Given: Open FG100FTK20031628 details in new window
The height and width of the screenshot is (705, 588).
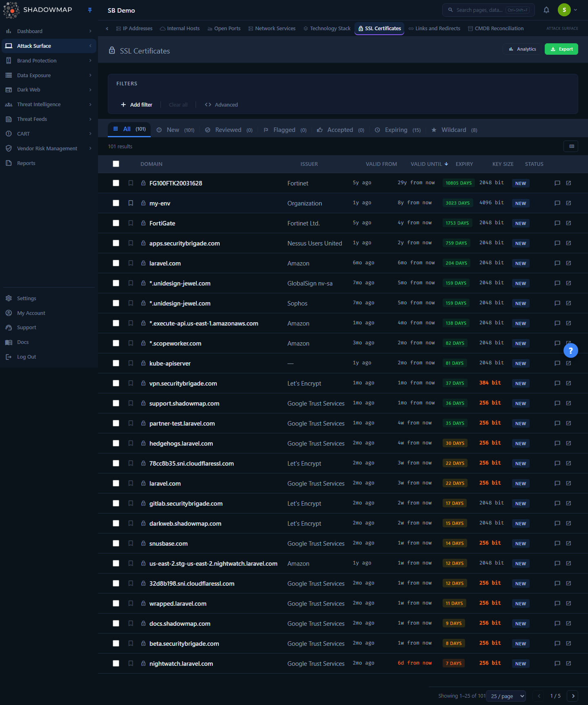Looking at the screenshot, I should [568, 183].
